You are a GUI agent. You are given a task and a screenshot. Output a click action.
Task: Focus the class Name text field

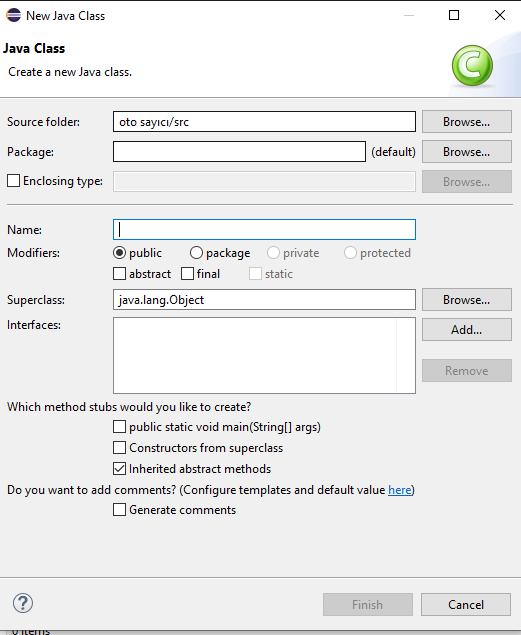(x=264, y=230)
